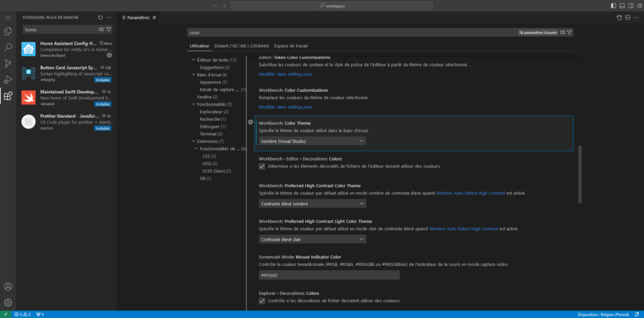Go back with the navigation arrow

215,6
